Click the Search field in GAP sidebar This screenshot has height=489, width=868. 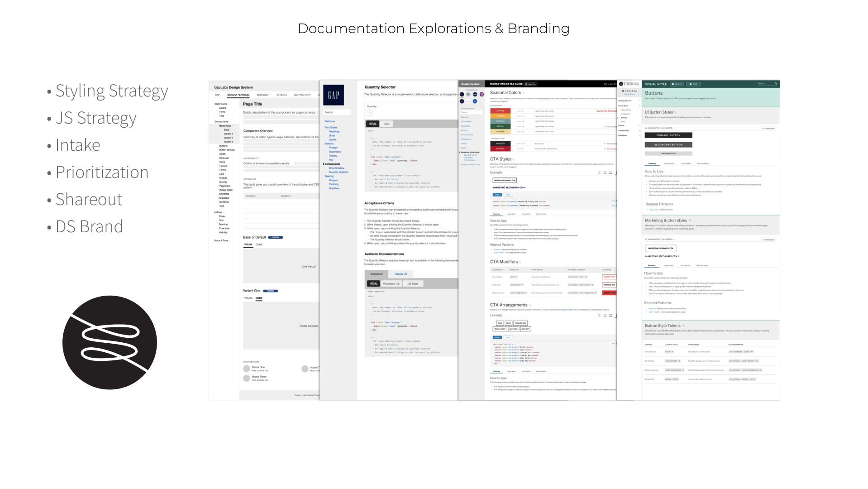pyautogui.click(x=337, y=112)
